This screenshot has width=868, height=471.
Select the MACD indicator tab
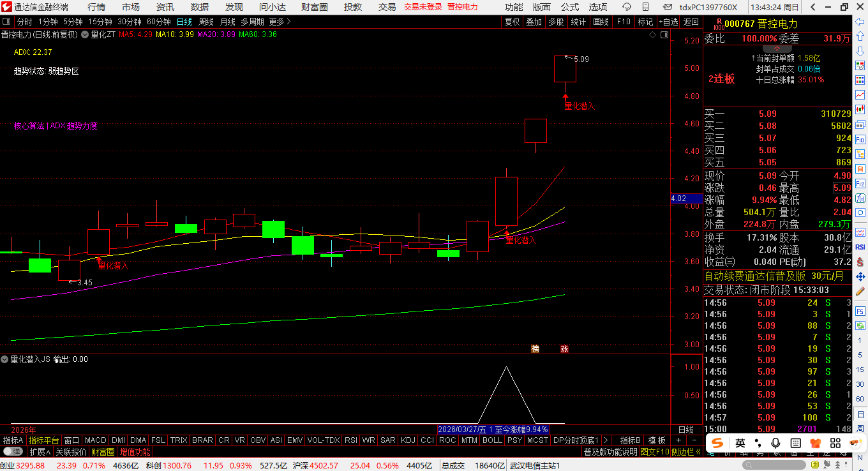[96, 440]
